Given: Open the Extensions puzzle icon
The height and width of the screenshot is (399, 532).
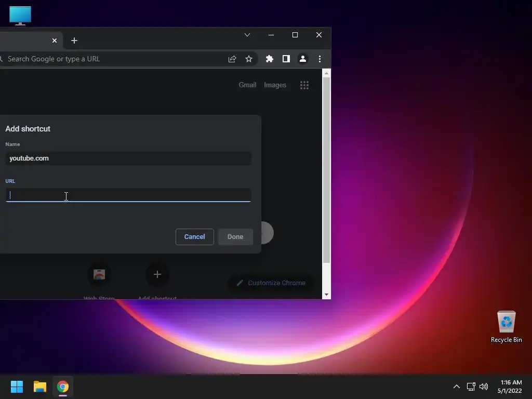Looking at the screenshot, I should tap(270, 59).
